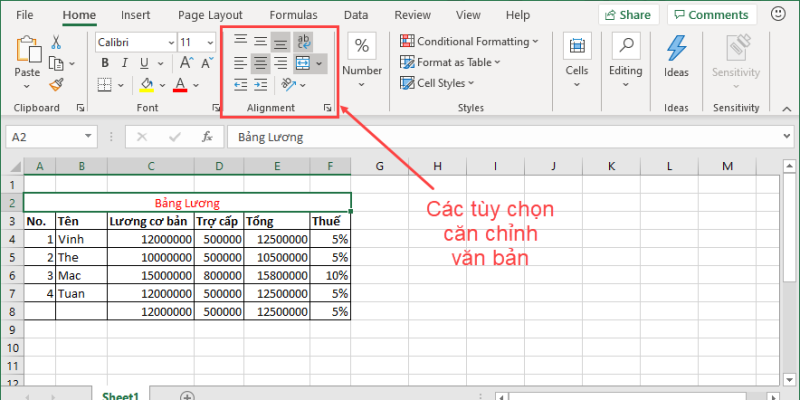800x400 pixels.
Task: Toggle Bold formatting
Action: (x=104, y=63)
